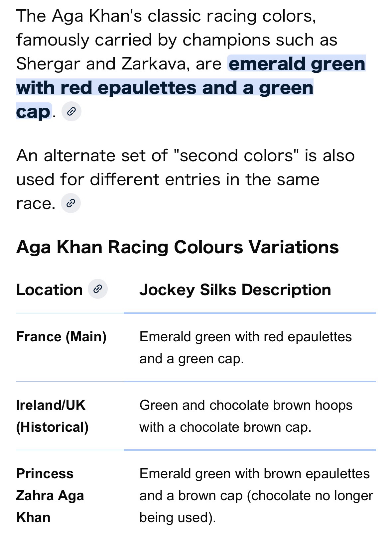Click "Jockey Silks Description" column header
Image resolution: width=392 pixels, height=558 pixels.
[235, 290]
